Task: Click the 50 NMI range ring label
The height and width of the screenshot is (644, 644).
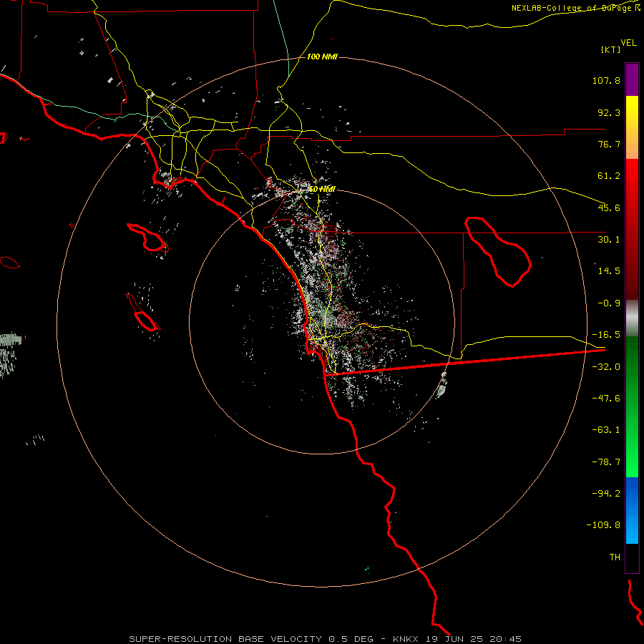Action: [323, 189]
